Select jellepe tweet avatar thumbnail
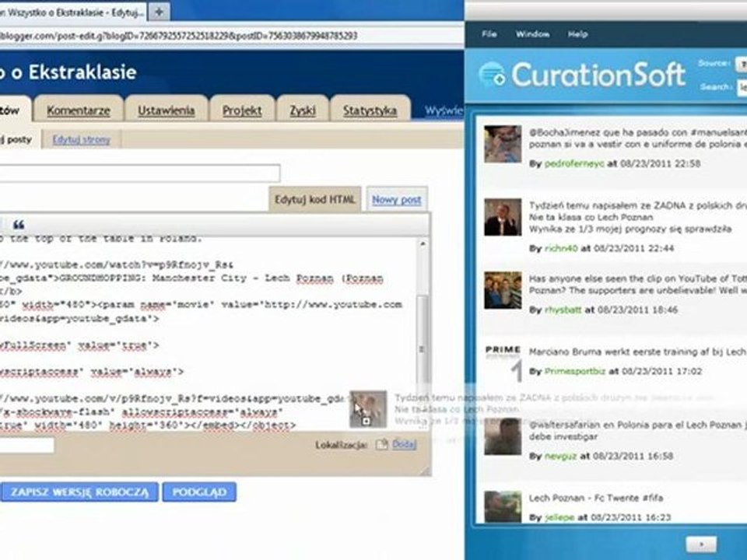747x560 pixels. point(503,507)
